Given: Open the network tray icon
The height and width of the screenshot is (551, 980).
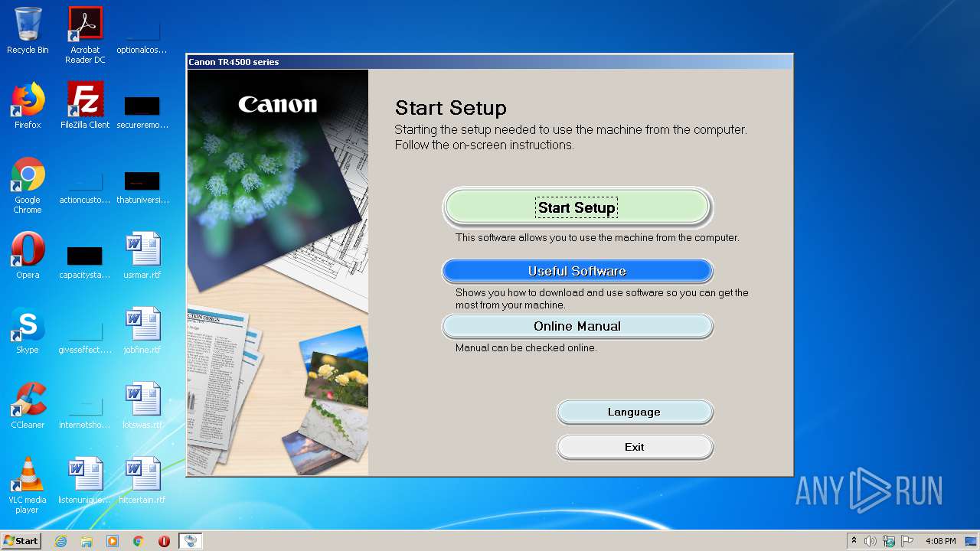Looking at the screenshot, I should tap(889, 541).
